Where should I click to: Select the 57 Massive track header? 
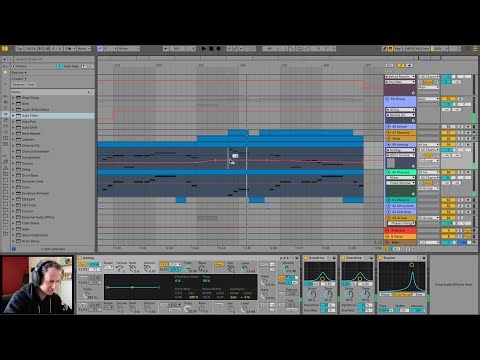click(x=401, y=133)
